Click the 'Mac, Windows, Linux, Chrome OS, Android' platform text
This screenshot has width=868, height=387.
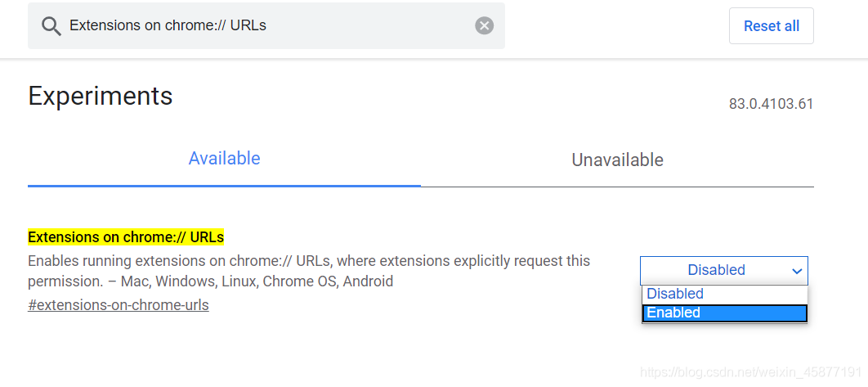pyautogui.click(x=257, y=281)
